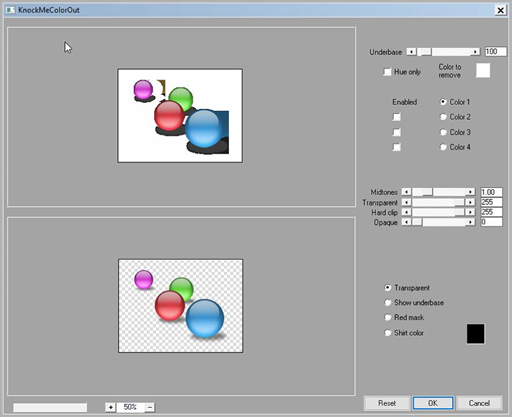Confirm with the OK button
Image resolution: width=512 pixels, height=417 pixels.
433,403
